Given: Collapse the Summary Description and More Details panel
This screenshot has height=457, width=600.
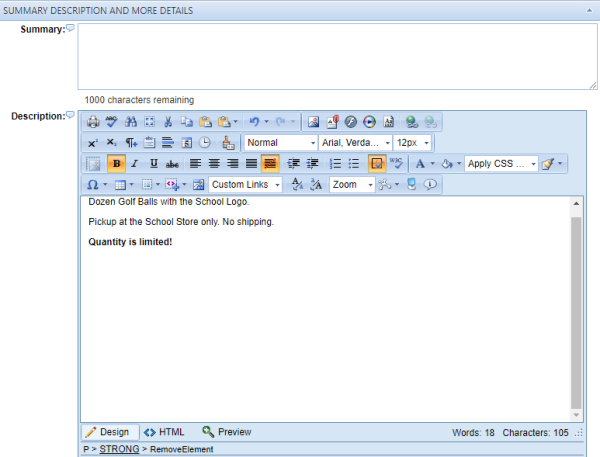Looking at the screenshot, I should point(589,10).
